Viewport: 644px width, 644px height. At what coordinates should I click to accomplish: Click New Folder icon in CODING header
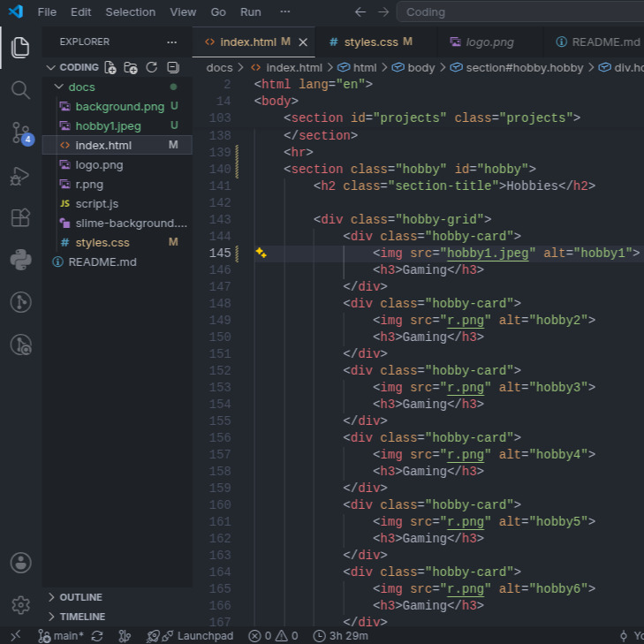131,67
